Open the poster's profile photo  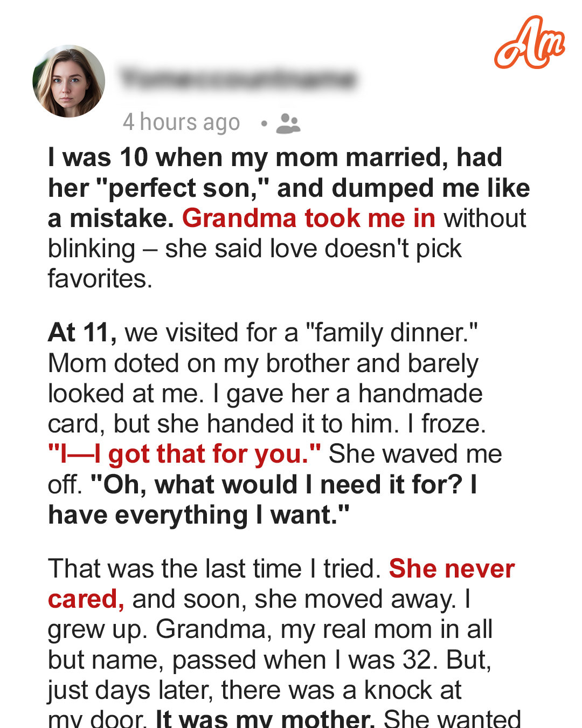point(68,81)
